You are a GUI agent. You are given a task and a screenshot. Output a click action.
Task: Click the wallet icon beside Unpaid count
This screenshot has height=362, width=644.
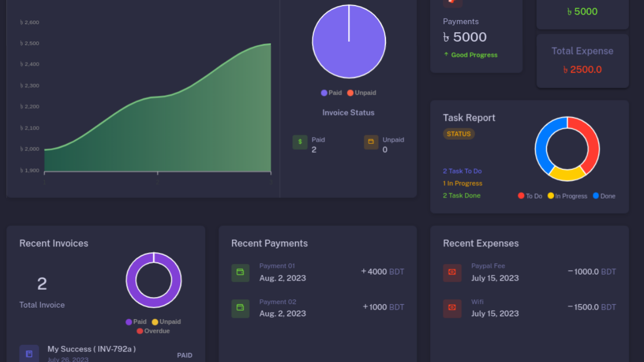pos(371,142)
